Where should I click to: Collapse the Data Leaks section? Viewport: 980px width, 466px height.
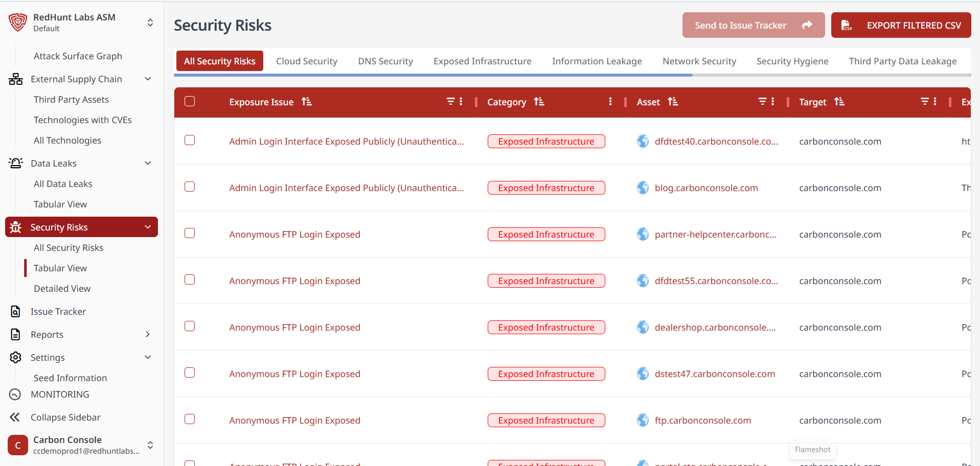click(x=148, y=163)
